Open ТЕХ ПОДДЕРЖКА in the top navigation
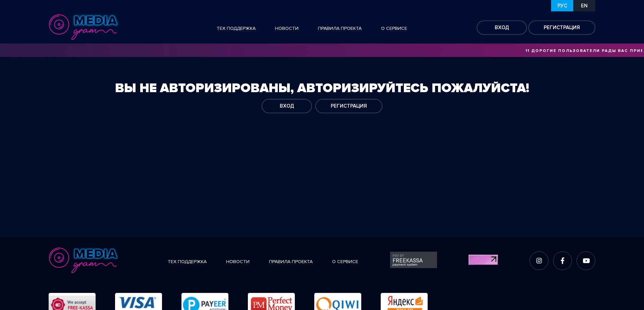The height and width of the screenshot is (310, 644). click(236, 28)
